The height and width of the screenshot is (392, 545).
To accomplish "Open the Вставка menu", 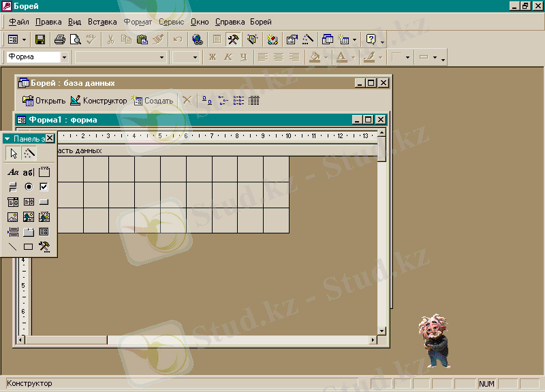I will click(x=102, y=22).
